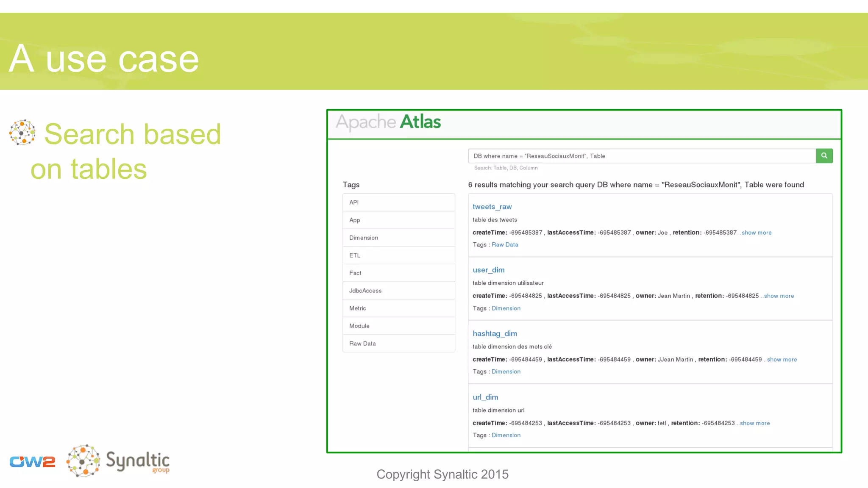
Task: Open the user_dim table result
Action: click(489, 270)
